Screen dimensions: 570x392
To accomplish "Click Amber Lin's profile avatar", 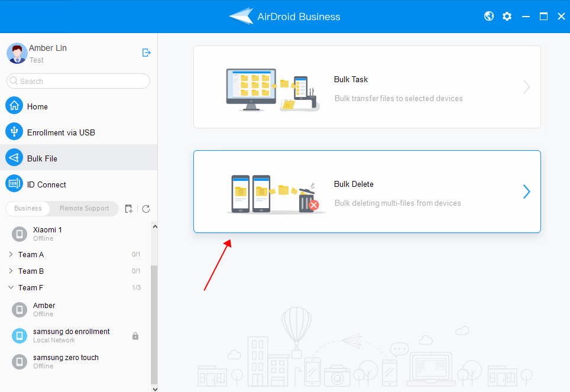I will (17, 53).
